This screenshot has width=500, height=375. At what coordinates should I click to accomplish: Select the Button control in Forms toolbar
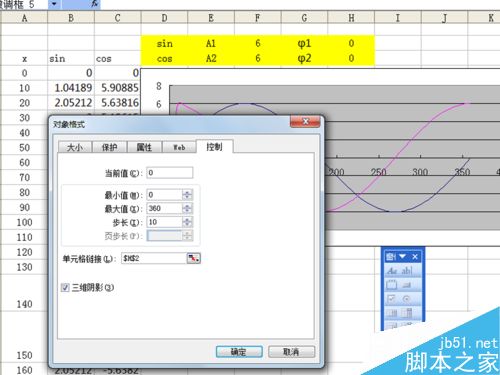tap(407, 285)
